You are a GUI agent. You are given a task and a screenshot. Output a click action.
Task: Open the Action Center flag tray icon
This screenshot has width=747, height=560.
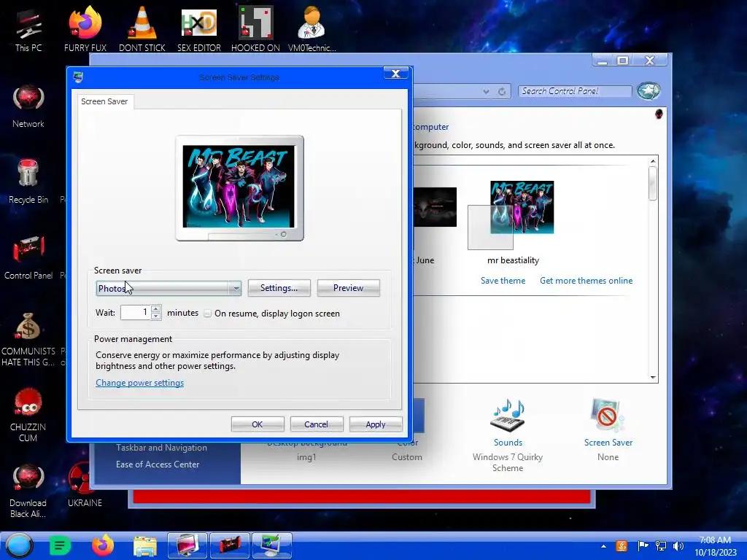click(642, 546)
